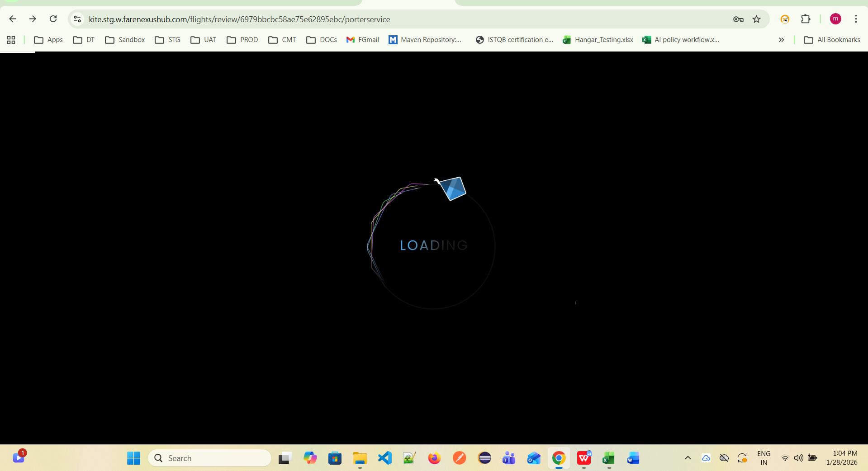Open the Chrome apps grid icon
The width and height of the screenshot is (868, 471).
click(x=11, y=40)
